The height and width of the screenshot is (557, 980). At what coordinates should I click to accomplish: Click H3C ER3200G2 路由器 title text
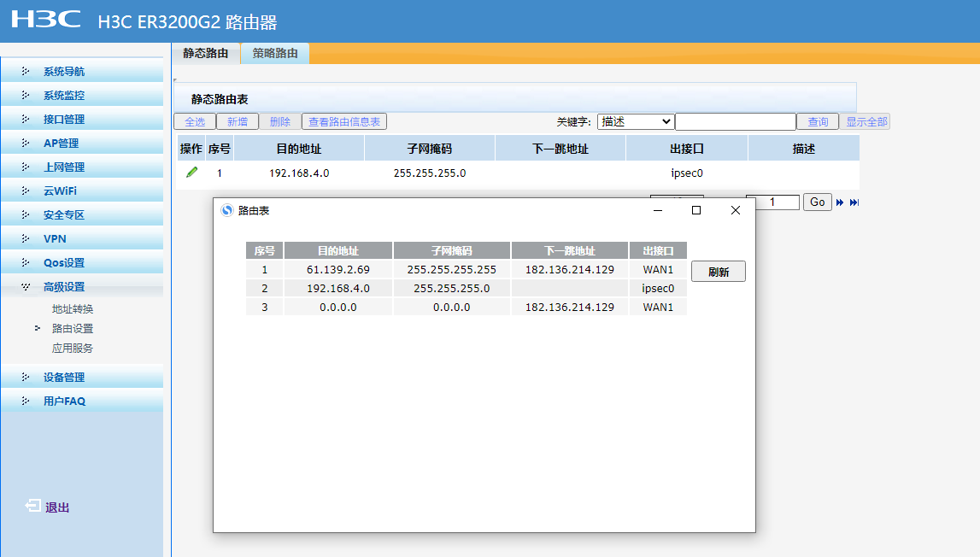click(x=187, y=22)
